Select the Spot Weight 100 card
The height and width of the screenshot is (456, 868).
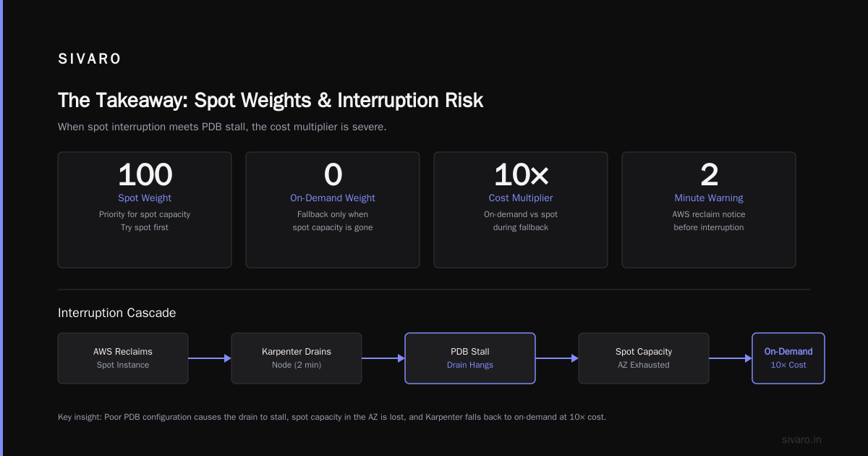pos(145,210)
